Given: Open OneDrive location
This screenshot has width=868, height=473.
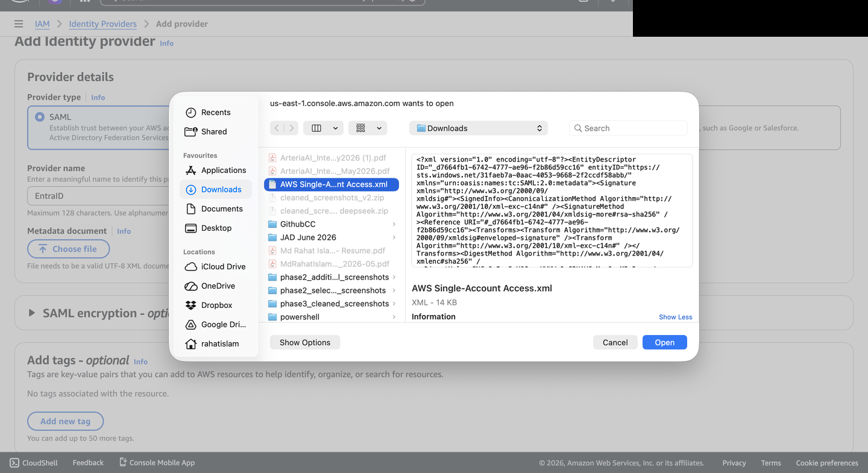Looking at the screenshot, I should (x=210, y=286).
